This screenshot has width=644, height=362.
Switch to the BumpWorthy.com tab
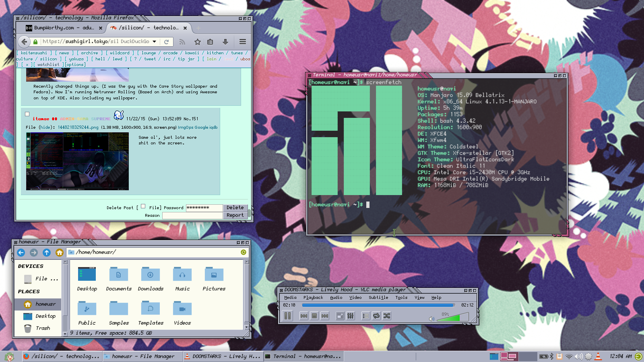[x=60, y=28]
